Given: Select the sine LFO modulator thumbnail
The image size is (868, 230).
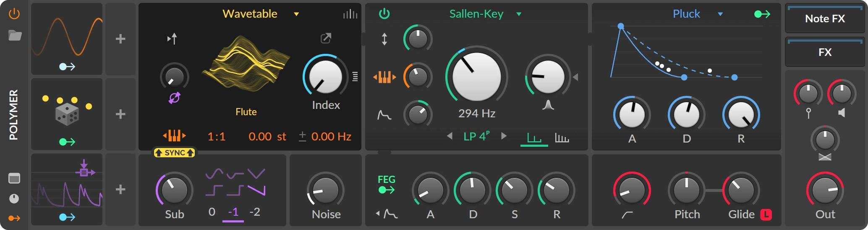Looking at the screenshot, I should click(x=67, y=39).
